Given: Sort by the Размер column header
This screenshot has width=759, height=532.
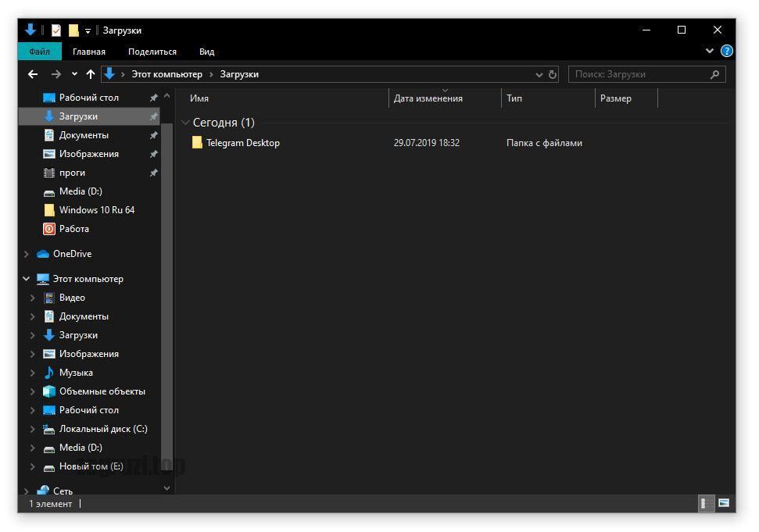Looking at the screenshot, I should (616, 98).
